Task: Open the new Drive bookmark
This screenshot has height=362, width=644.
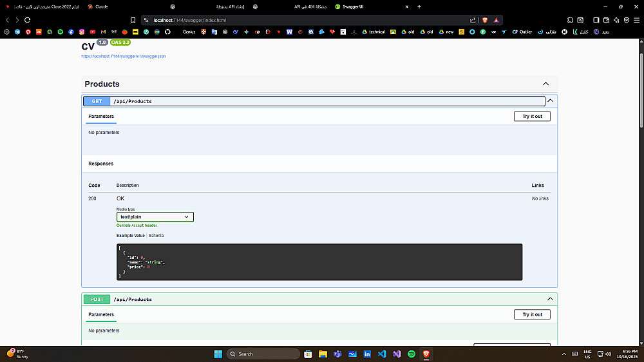Action: click(x=446, y=32)
